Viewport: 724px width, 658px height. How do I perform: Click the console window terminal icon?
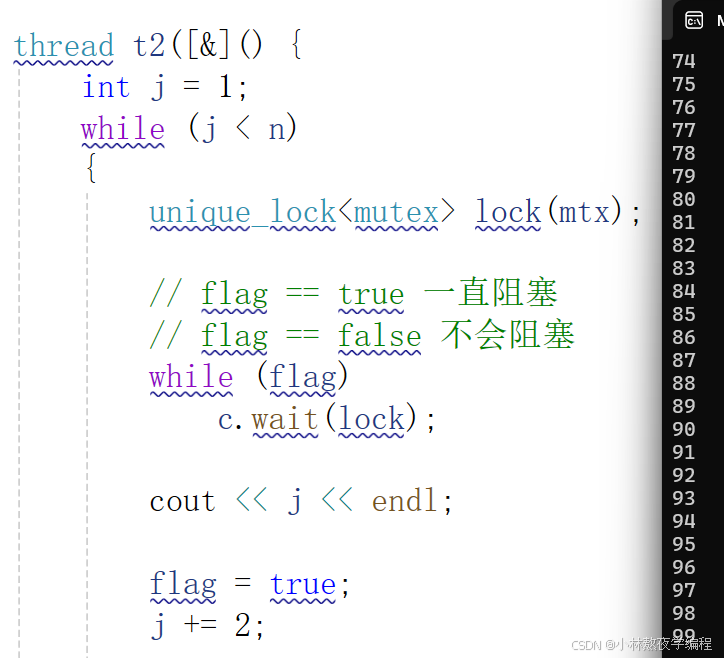tap(694, 20)
